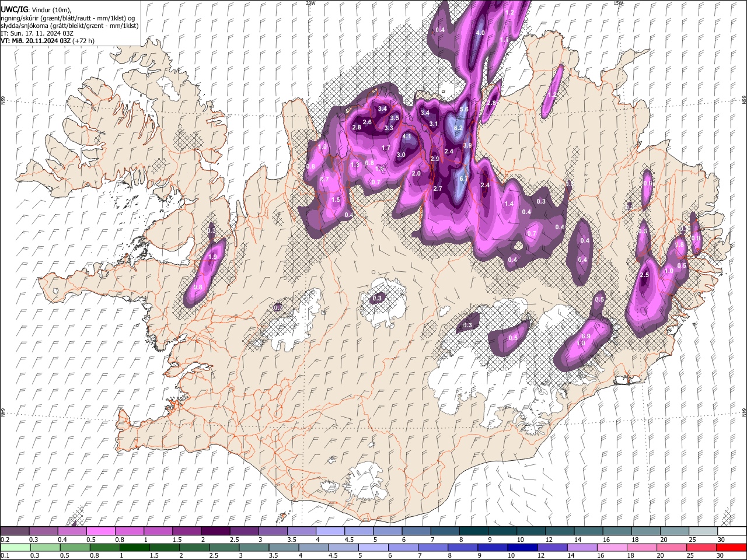
Task: Click the 4 grey-blue swatch in lower legend
Action: [x=313, y=547]
